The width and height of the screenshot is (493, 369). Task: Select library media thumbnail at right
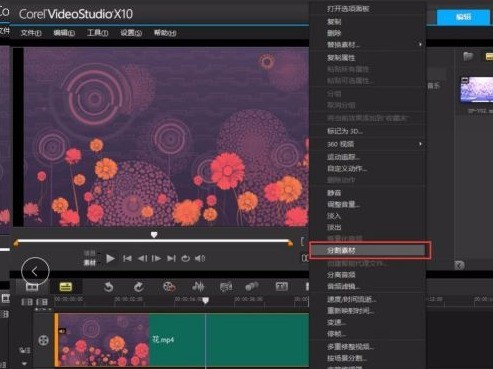point(477,89)
